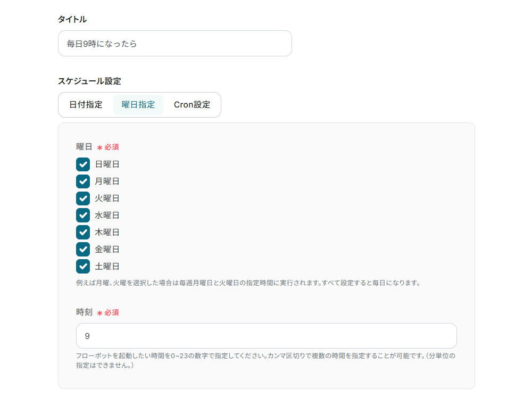This screenshot has height=414, width=532.
Task: Toggle the 金曜日 checkbox
Action: click(x=83, y=249)
